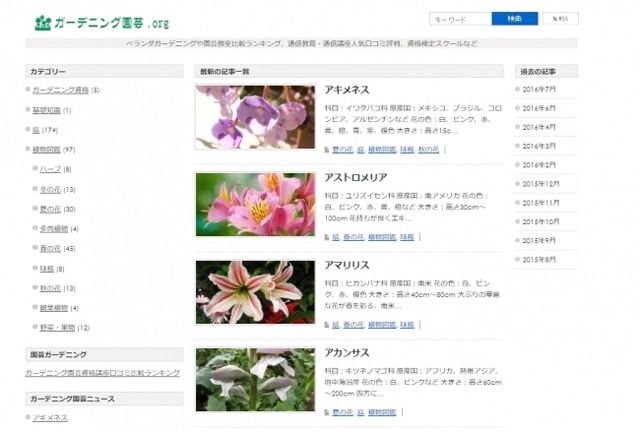Select 球根 tag under アキメネス

point(407,150)
